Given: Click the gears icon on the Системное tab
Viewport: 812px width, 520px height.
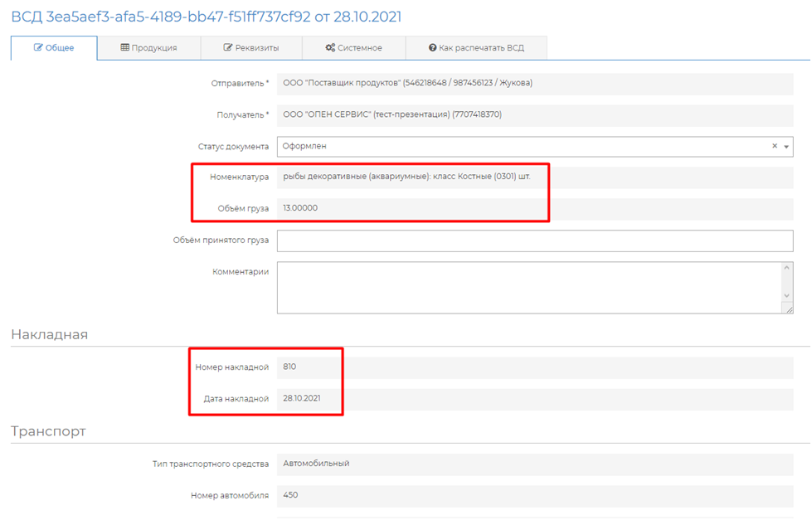Looking at the screenshot, I should (330, 48).
